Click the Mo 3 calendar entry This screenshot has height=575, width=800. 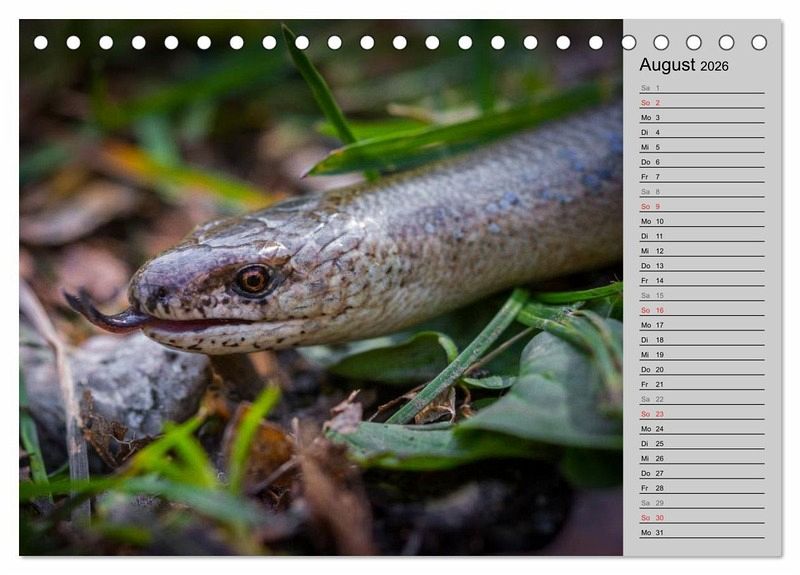click(x=701, y=117)
